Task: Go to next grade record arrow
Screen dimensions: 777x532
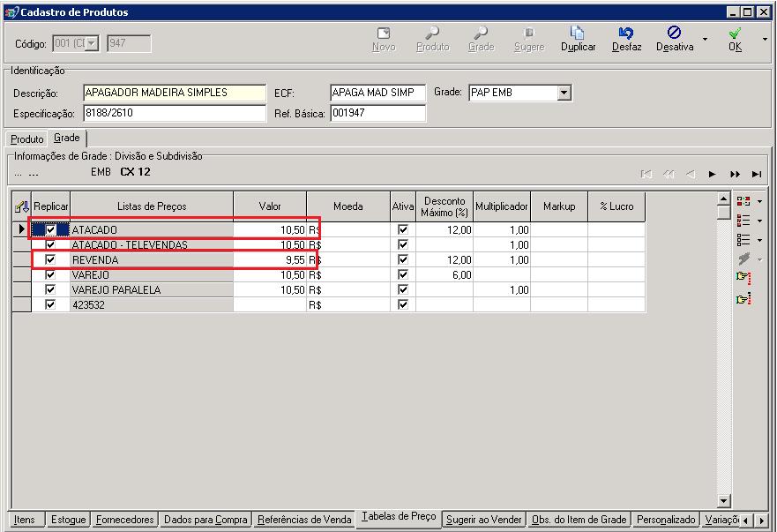Action: (713, 175)
